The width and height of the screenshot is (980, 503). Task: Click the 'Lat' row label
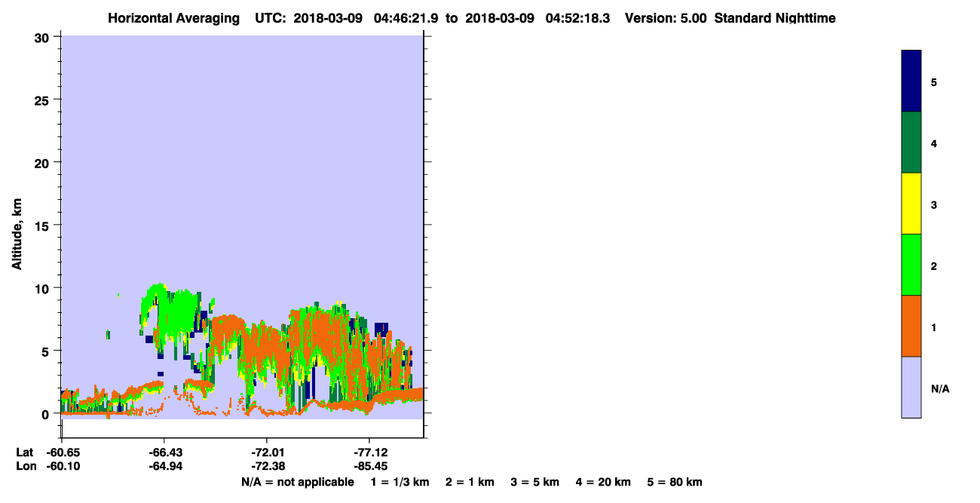[x=24, y=452]
